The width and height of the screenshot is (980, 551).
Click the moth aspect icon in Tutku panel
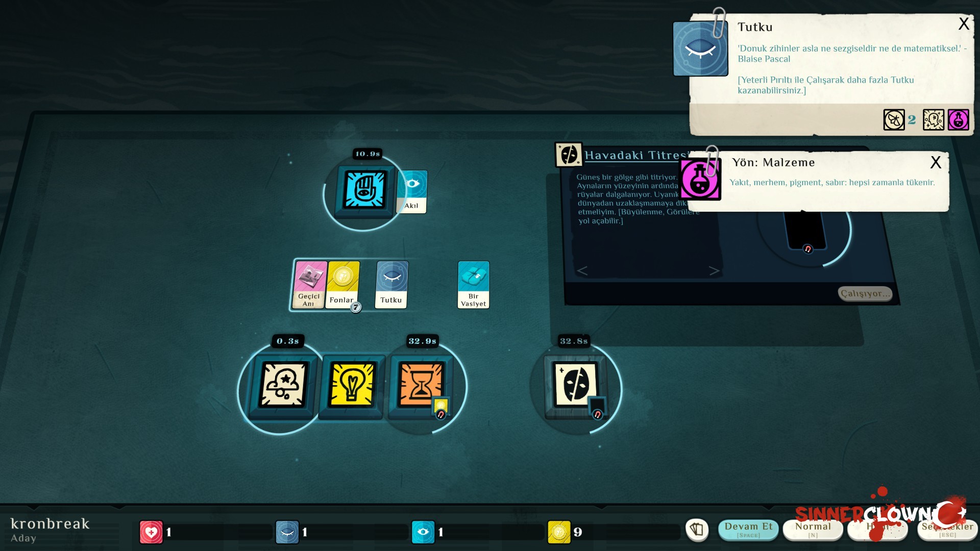coord(894,120)
